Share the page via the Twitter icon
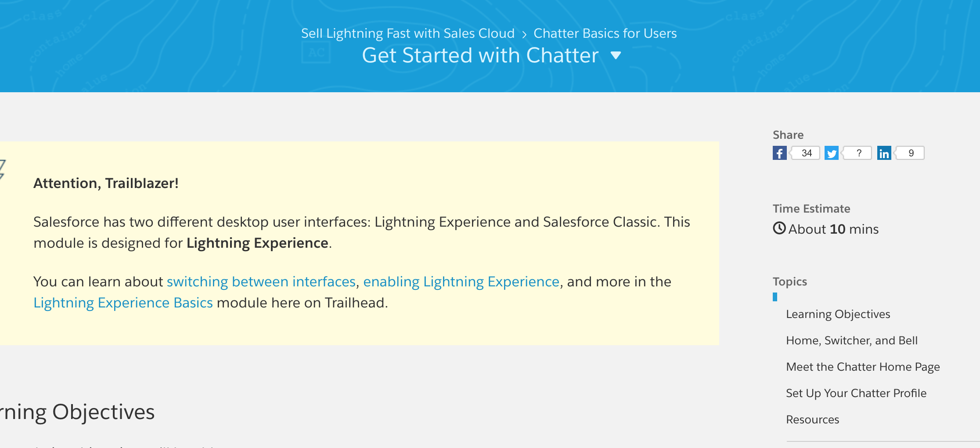The width and height of the screenshot is (980, 448). [832, 153]
